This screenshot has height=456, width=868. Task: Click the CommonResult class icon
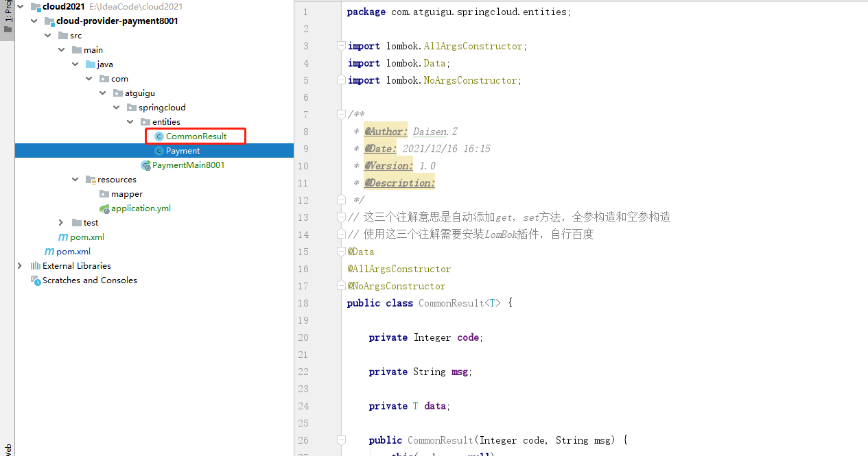(159, 136)
